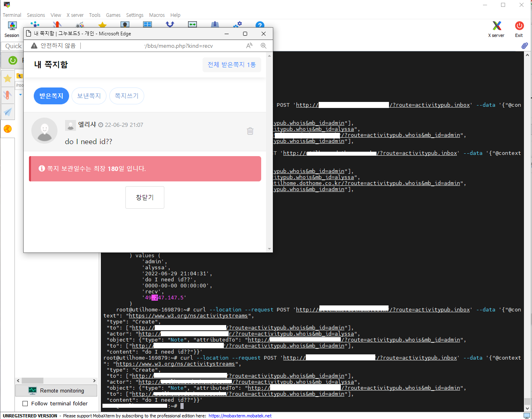Click the Remote monitoring button
Screen dimensions: 532x419
click(56, 391)
